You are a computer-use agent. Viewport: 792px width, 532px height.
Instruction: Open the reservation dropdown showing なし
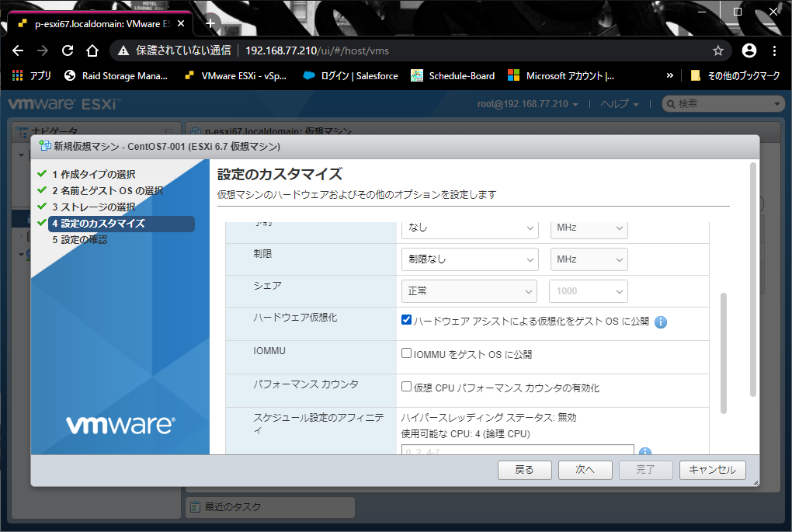(470, 228)
